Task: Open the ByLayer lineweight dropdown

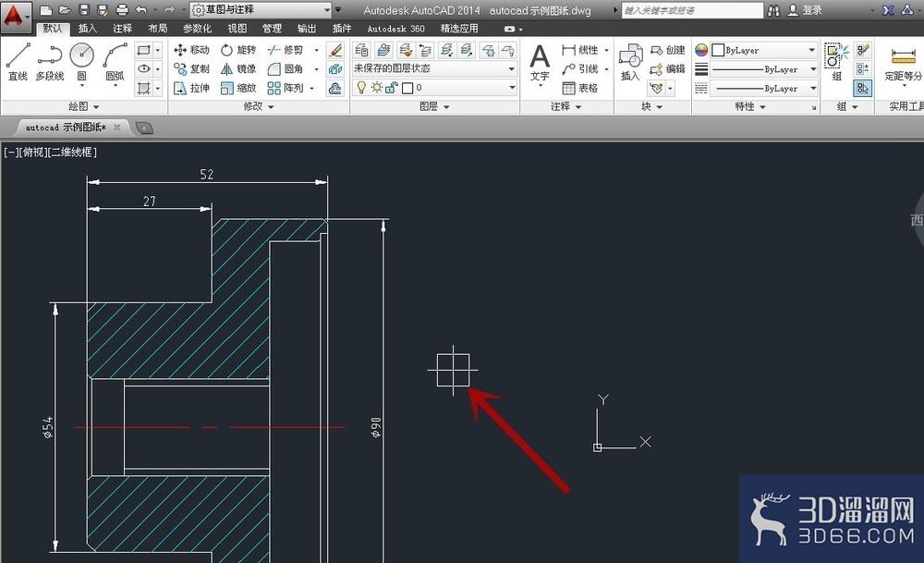Action: click(x=764, y=69)
